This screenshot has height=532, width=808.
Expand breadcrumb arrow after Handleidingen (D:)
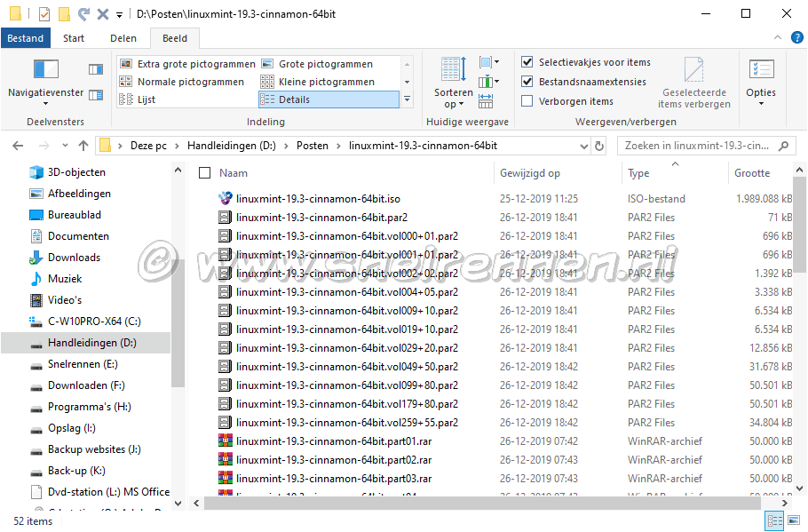286,146
